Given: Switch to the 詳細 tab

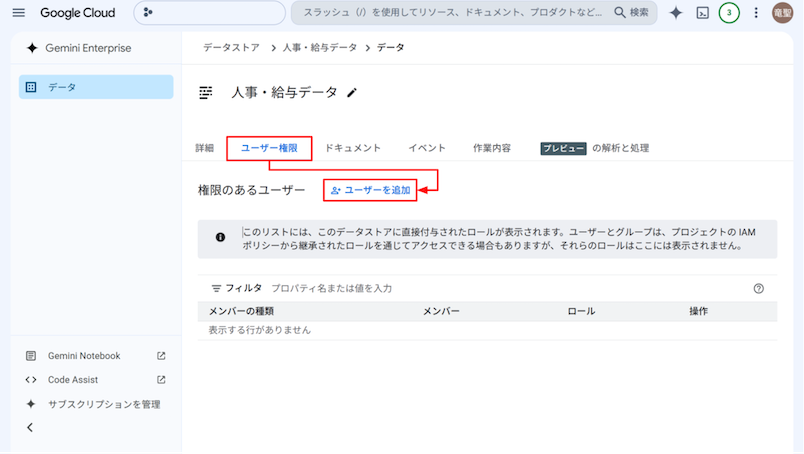Looking at the screenshot, I should tap(204, 148).
